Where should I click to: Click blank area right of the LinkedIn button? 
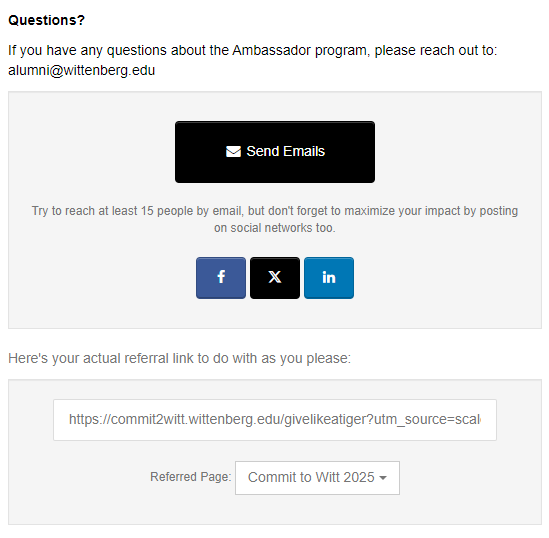pyautogui.click(x=445, y=278)
